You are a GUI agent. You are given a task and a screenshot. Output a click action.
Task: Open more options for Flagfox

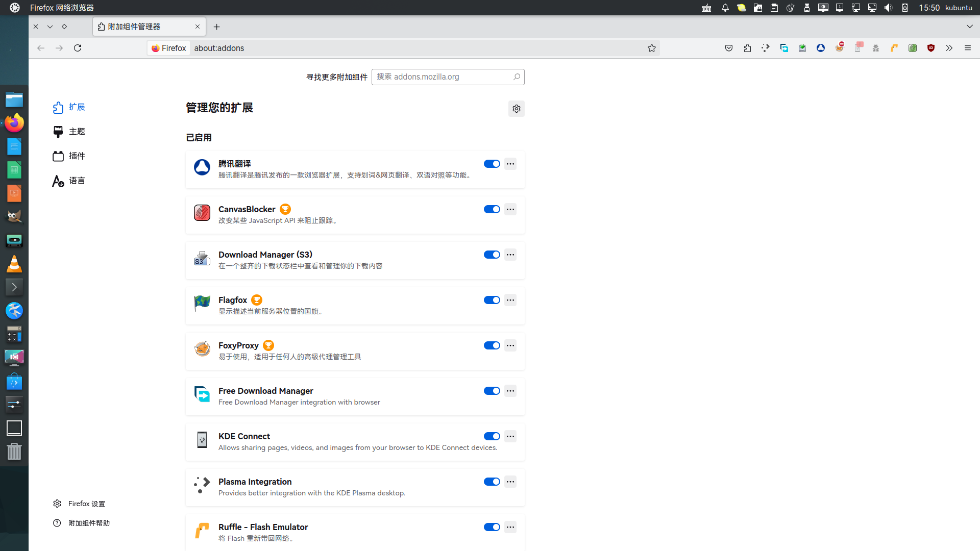pos(510,300)
